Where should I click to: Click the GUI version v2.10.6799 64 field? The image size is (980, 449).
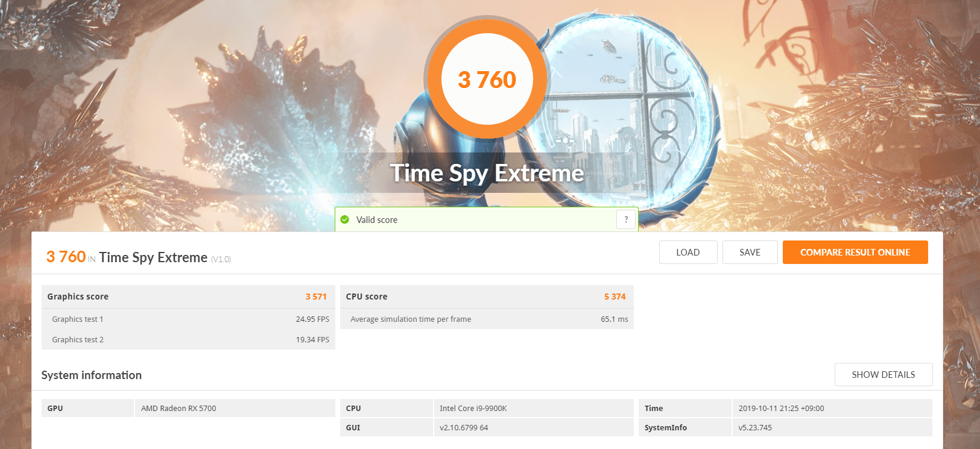point(533,427)
